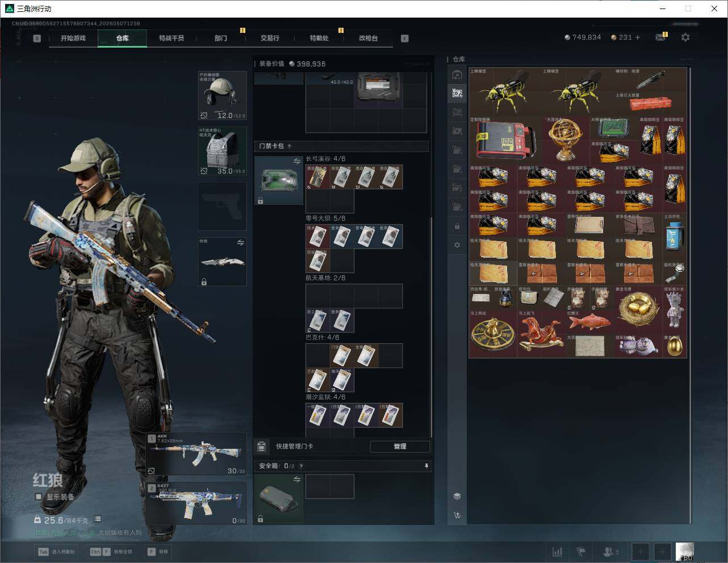Open the first stash page icon

(457, 75)
